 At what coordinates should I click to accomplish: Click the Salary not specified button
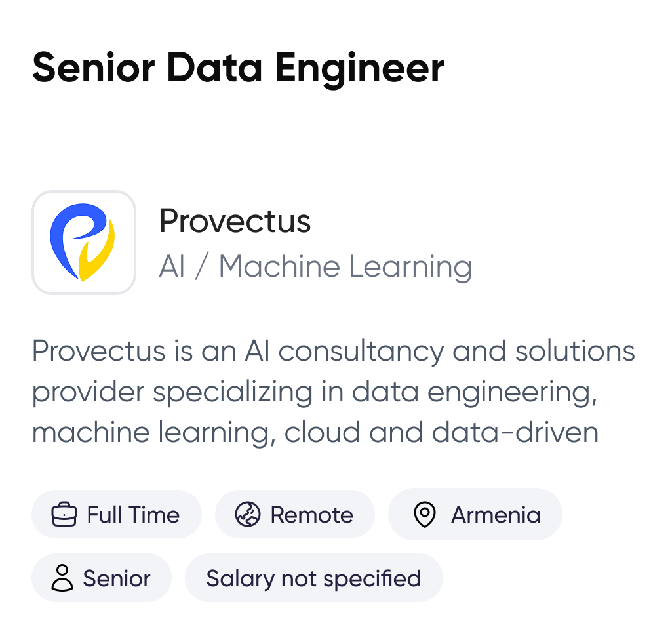[313, 578]
